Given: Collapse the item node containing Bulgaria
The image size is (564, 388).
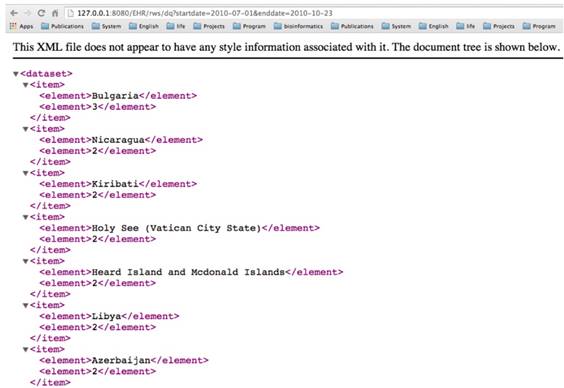Looking at the screenshot, I should click(x=26, y=85).
